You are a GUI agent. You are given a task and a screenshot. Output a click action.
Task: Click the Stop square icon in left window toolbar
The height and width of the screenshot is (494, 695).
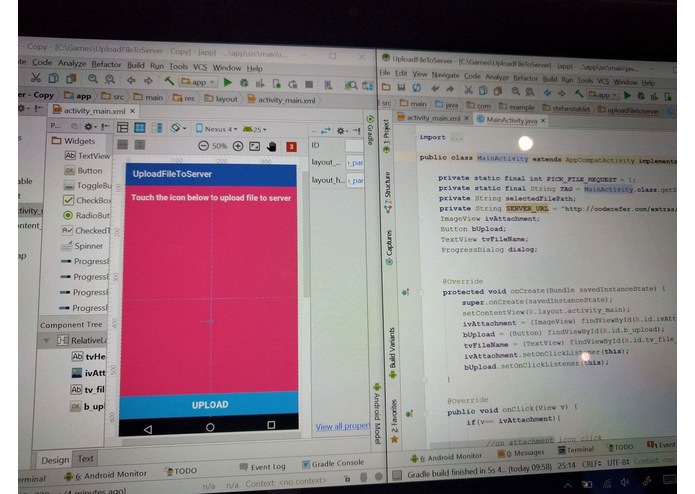309,84
